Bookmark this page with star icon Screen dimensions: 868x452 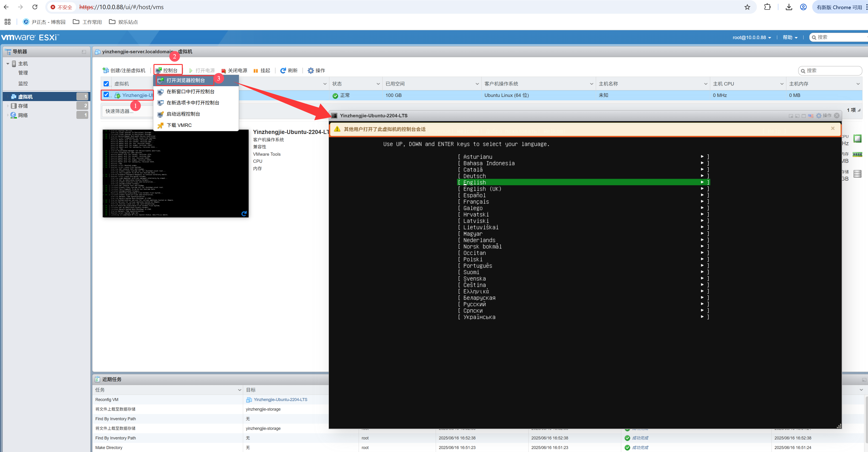point(747,7)
